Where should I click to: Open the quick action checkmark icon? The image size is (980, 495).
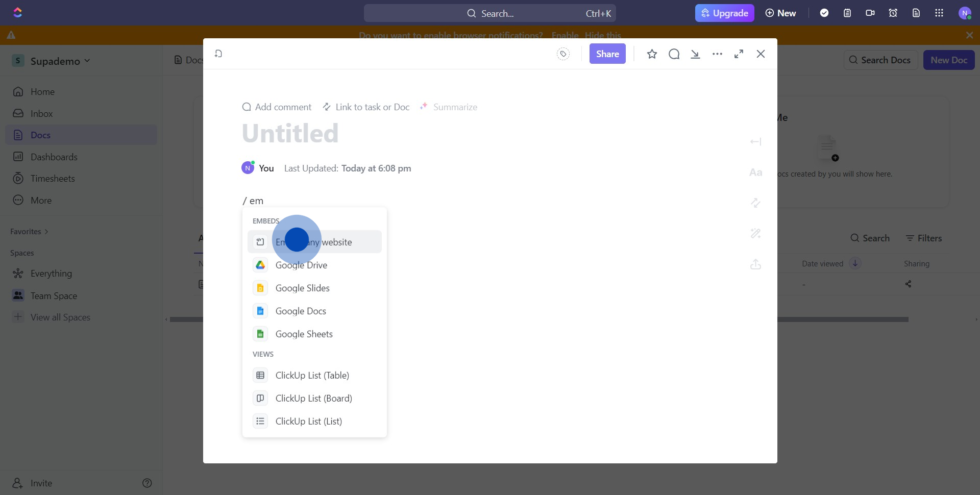pos(824,13)
